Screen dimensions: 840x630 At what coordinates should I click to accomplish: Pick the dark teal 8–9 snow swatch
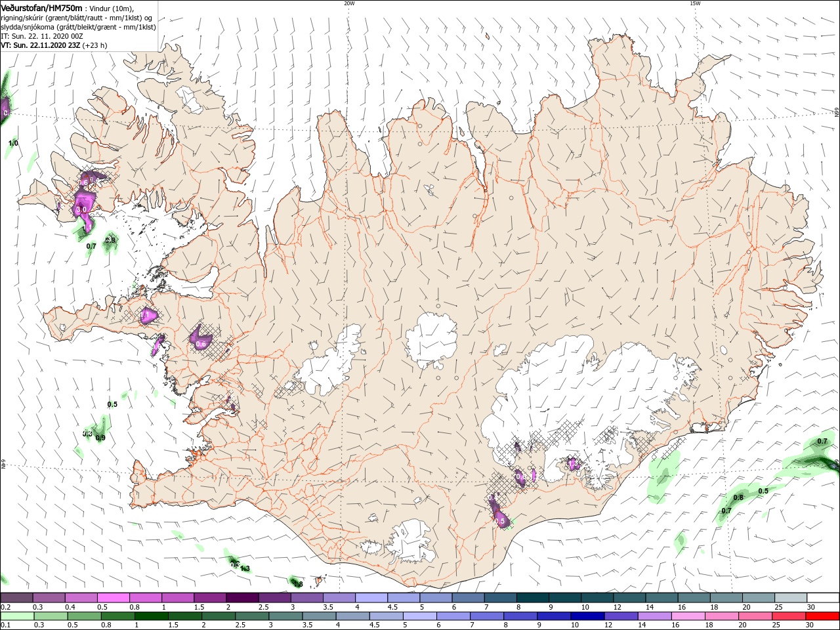(532, 598)
